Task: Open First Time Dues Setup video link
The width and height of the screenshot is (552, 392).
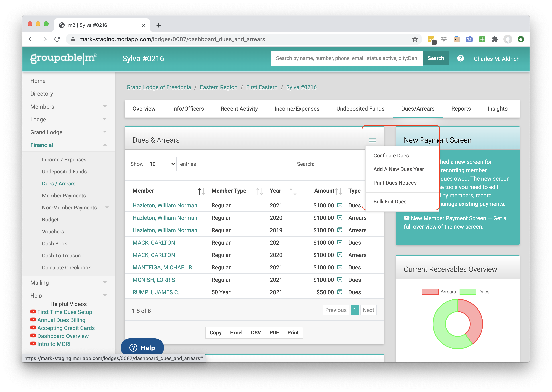Action: coord(65,312)
